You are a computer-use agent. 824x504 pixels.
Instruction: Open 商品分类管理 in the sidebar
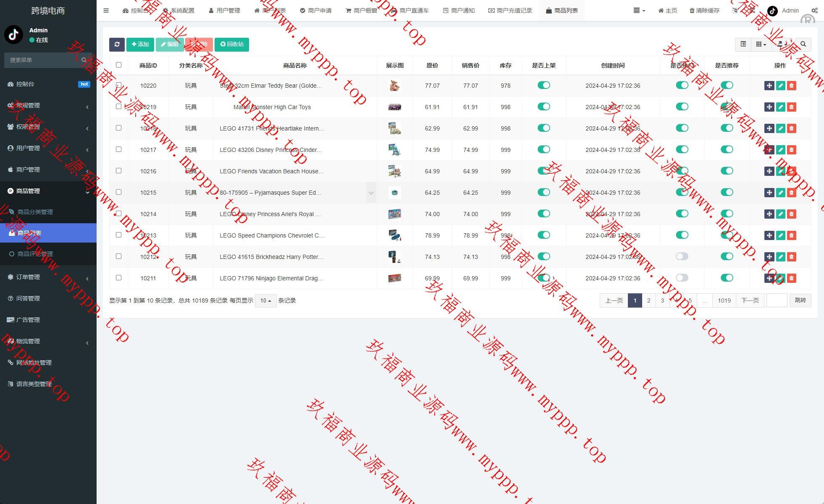coord(35,212)
